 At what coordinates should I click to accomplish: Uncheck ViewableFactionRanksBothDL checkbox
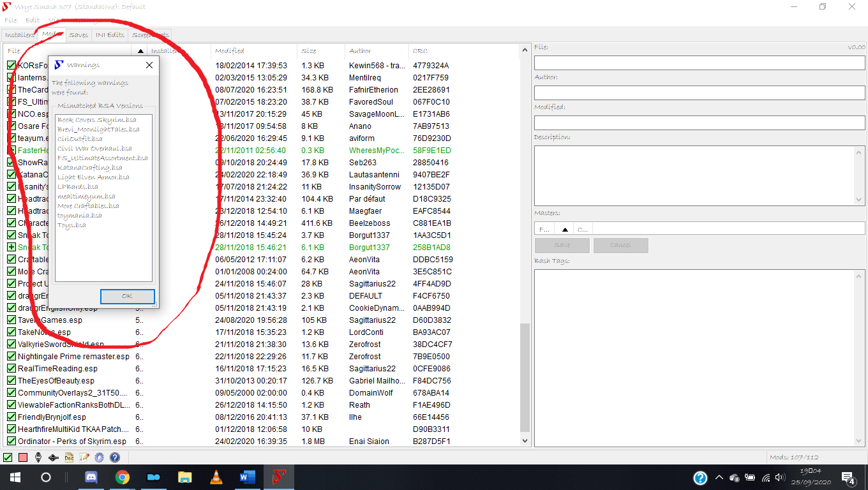tap(11, 405)
